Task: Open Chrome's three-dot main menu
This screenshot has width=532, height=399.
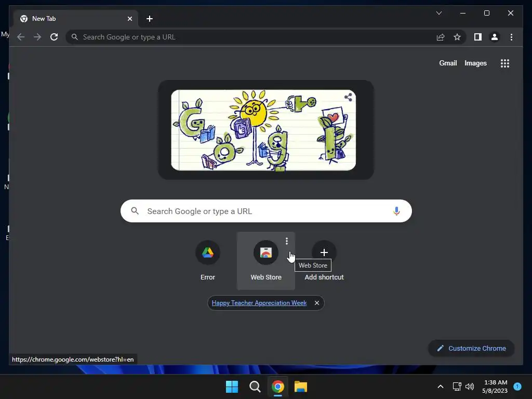Action: pyautogui.click(x=511, y=37)
